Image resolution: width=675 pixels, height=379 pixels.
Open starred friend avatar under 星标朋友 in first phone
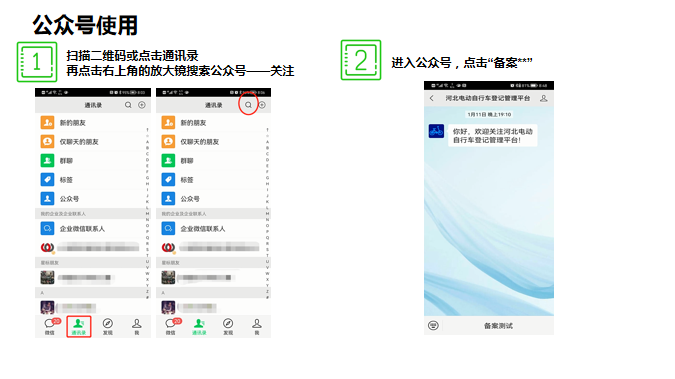pyautogui.click(x=47, y=277)
